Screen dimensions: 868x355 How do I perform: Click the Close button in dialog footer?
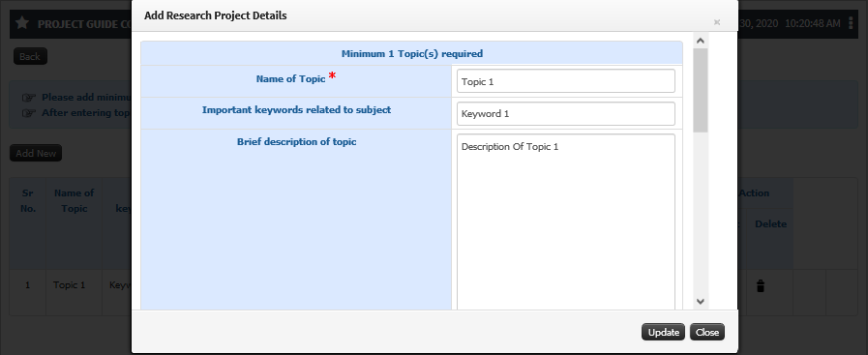point(707,332)
